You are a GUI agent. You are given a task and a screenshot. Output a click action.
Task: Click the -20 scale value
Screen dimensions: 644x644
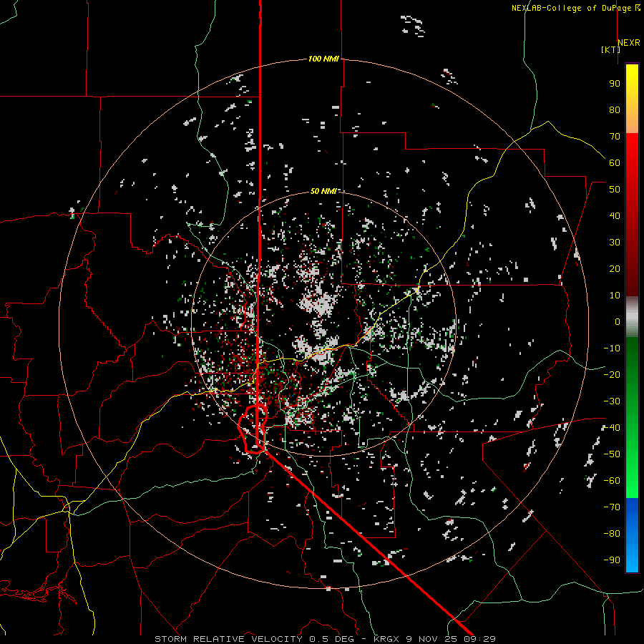[612, 375]
